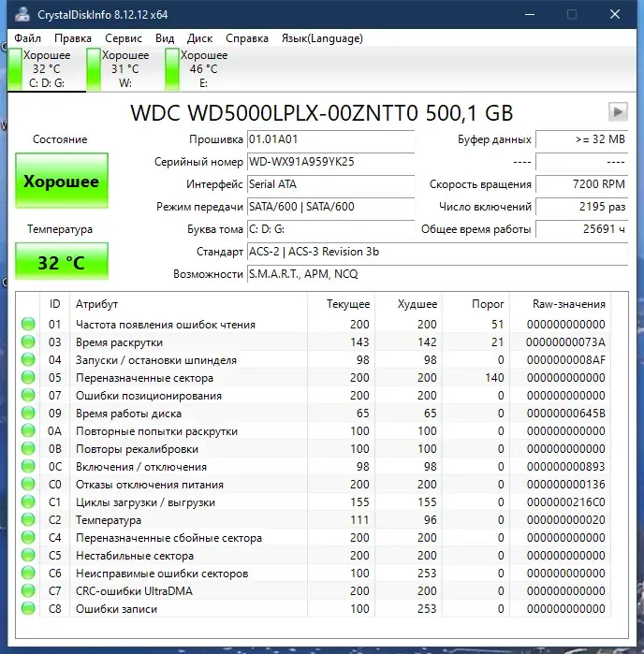Click green status dot for Температура attribute
The width and height of the screenshot is (644, 654).
click(x=28, y=519)
